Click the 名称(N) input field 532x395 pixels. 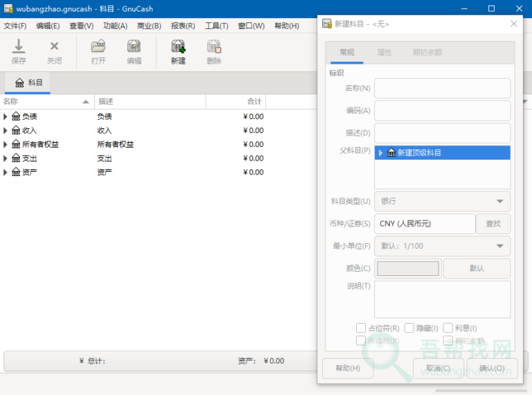(442, 89)
